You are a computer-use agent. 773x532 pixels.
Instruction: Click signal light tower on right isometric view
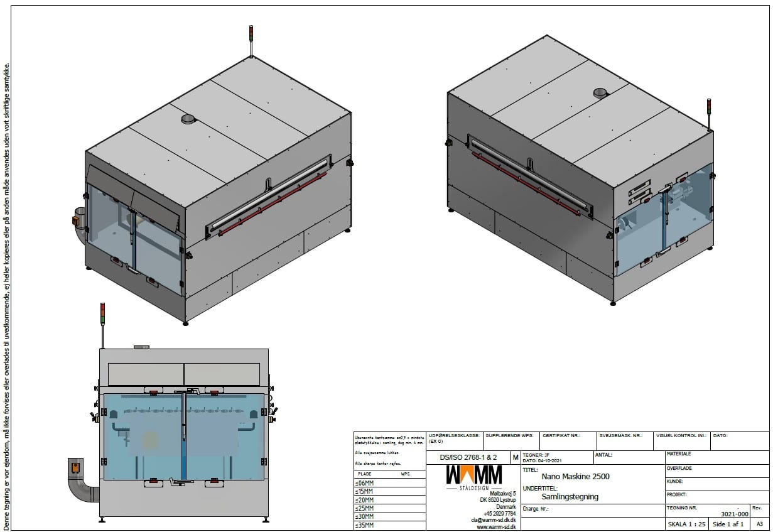709,113
